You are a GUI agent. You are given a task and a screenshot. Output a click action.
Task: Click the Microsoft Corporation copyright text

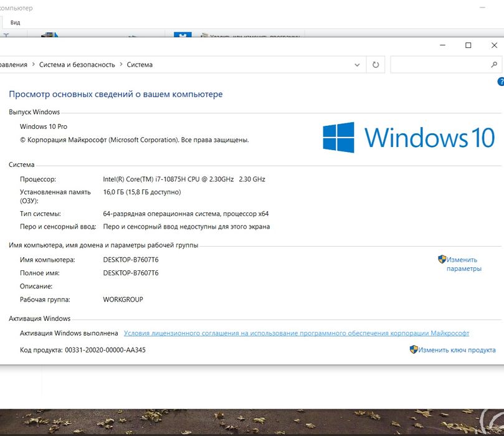[x=135, y=140]
